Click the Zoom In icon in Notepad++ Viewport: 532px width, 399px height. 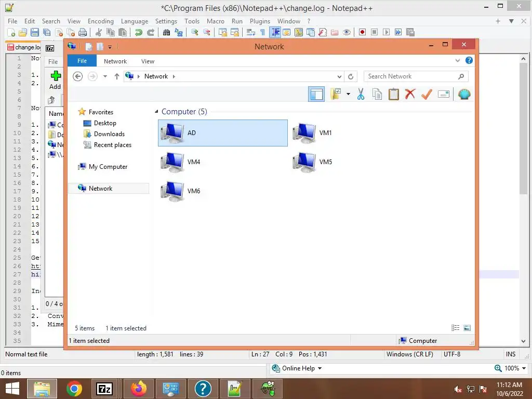194,32
